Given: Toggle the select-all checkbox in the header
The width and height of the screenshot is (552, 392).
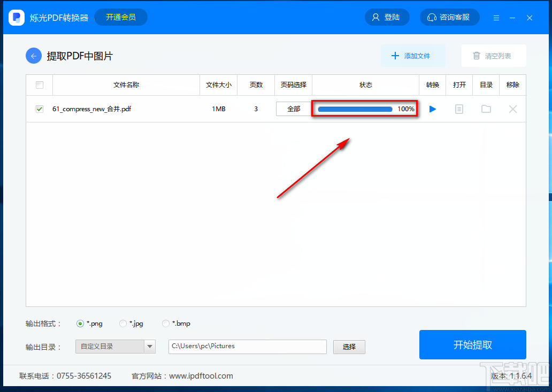Looking at the screenshot, I should (x=40, y=85).
